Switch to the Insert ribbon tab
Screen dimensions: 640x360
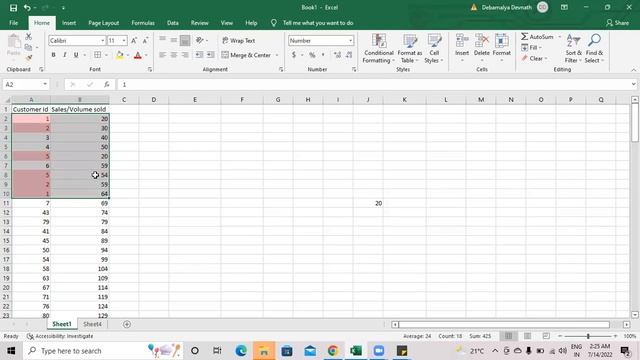click(x=69, y=23)
